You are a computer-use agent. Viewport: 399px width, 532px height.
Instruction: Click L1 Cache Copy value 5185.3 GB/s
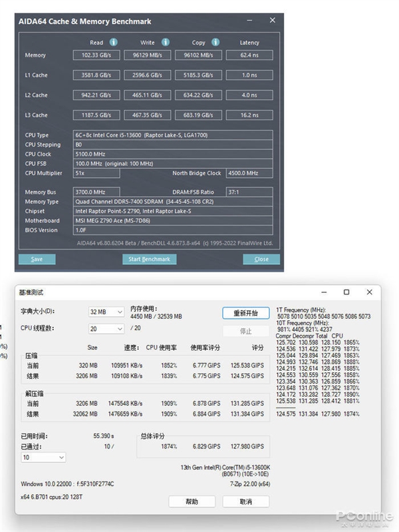click(x=198, y=75)
